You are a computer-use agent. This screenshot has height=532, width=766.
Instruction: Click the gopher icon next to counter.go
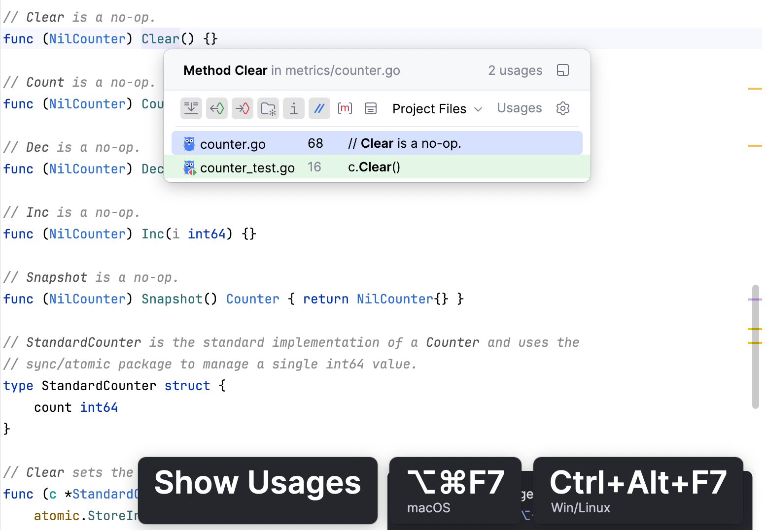tap(188, 143)
